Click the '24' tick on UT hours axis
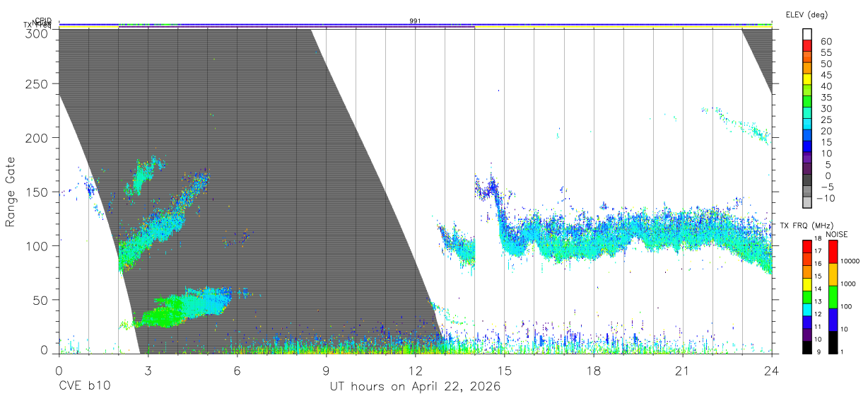The width and height of the screenshot is (868, 401). coord(772,371)
